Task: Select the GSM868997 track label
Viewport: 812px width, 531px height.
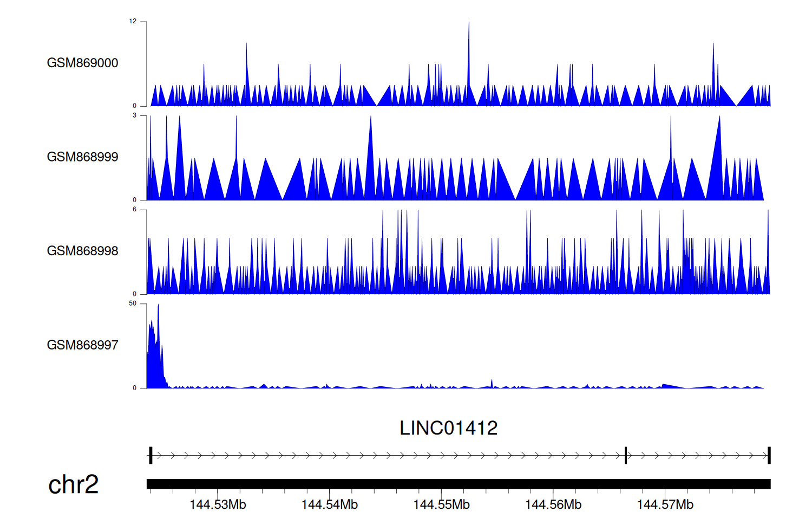Action: pos(82,345)
